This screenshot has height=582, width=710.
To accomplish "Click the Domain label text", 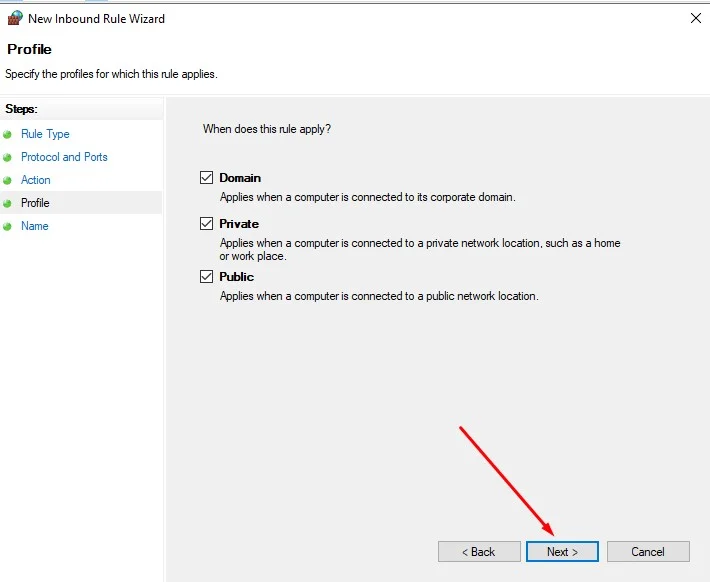I will pos(240,178).
